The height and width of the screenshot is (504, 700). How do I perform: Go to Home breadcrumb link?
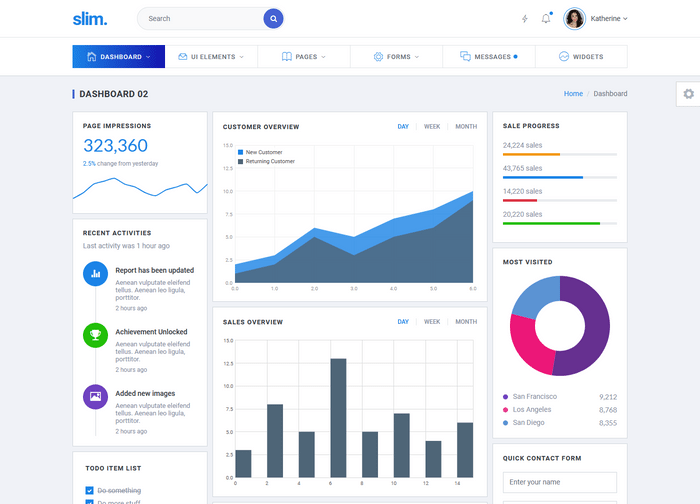573,94
